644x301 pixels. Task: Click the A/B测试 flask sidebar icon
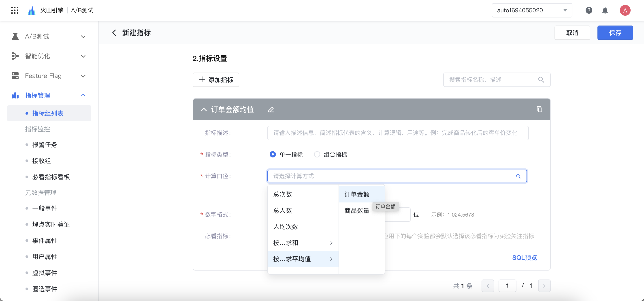pyautogui.click(x=15, y=37)
